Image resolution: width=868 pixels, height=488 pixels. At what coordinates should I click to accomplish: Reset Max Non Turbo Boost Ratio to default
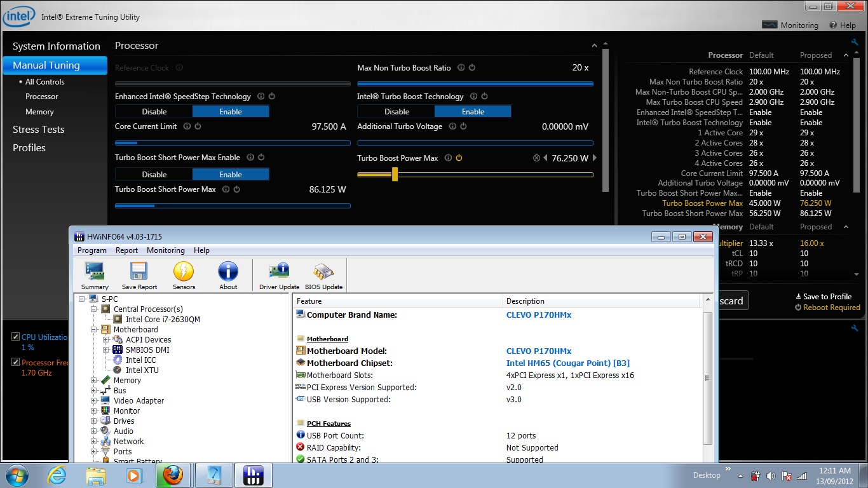[472, 68]
